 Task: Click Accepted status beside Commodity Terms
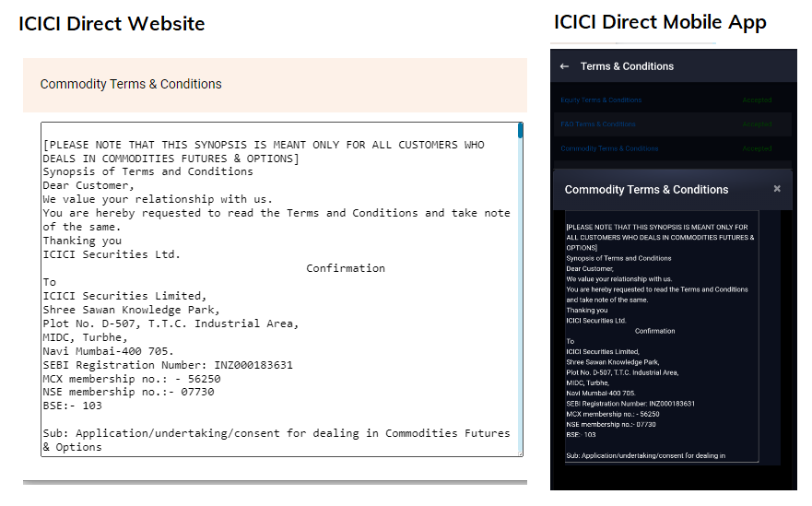click(x=757, y=148)
